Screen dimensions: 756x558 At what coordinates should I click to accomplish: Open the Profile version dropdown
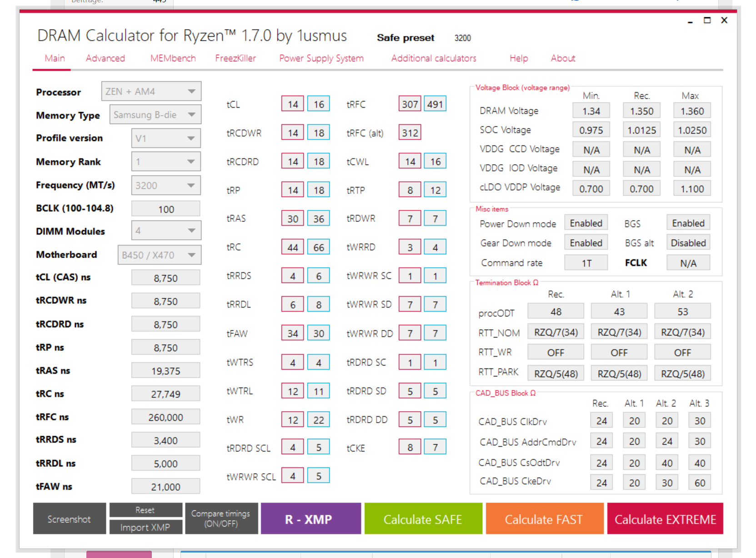[x=166, y=138]
